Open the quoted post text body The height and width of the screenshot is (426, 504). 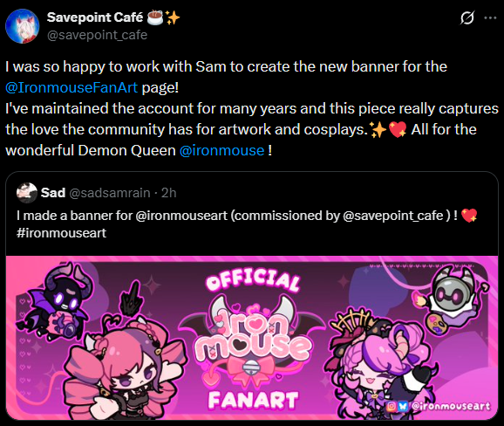point(247,224)
